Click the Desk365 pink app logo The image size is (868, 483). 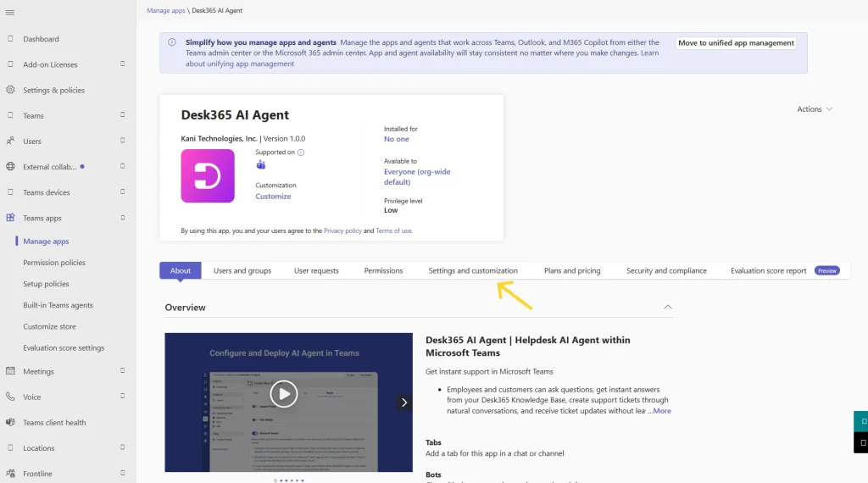point(208,175)
